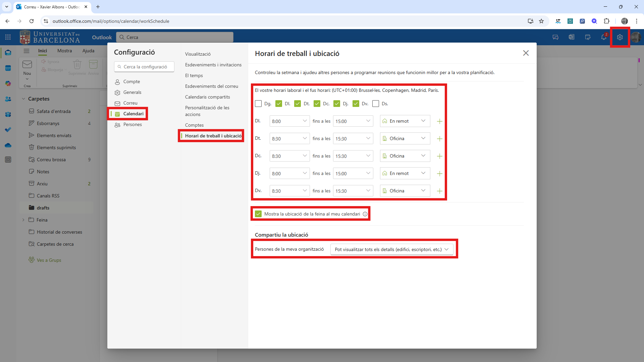Image resolution: width=644 pixels, height=362 pixels.
Task: Close the settings dialog
Action: click(x=526, y=53)
